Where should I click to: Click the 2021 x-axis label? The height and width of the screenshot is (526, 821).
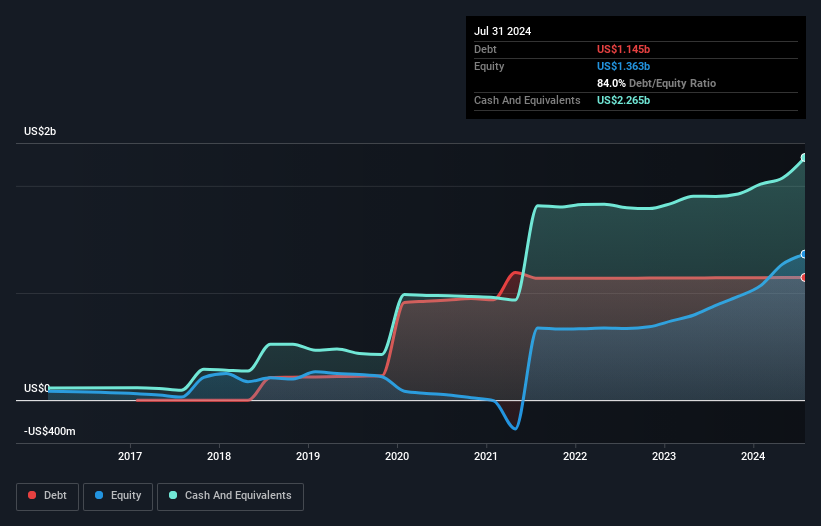coord(486,456)
